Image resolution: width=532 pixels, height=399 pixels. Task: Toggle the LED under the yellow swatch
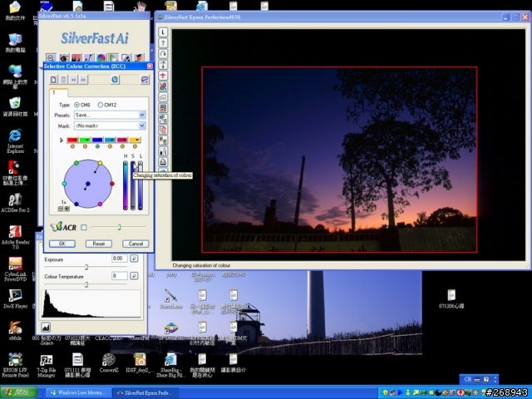(x=135, y=146)
